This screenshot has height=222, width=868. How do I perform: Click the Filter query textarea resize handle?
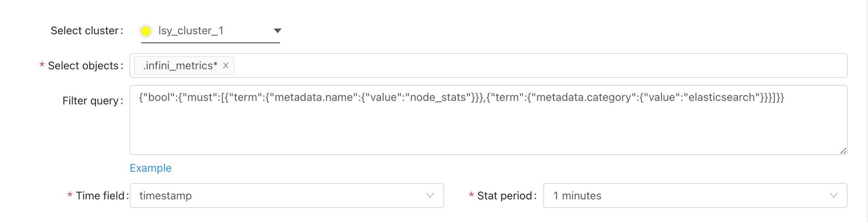[x=843, y=151]
